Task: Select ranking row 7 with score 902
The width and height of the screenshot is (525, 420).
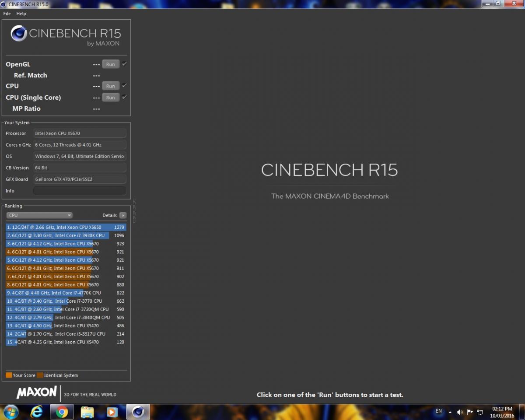Action: click(66, 276)
